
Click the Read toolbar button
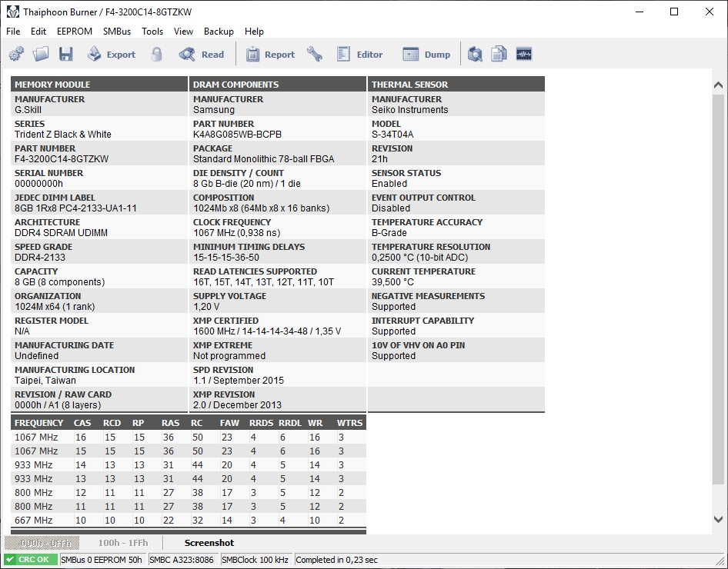[x=202, y=55]
